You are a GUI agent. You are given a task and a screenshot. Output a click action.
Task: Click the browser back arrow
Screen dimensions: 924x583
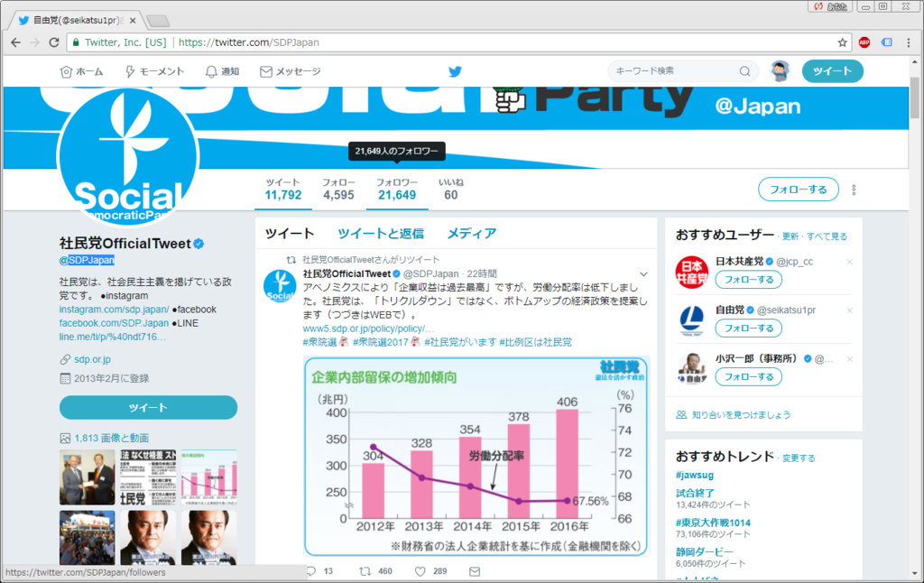coord(16,42)
